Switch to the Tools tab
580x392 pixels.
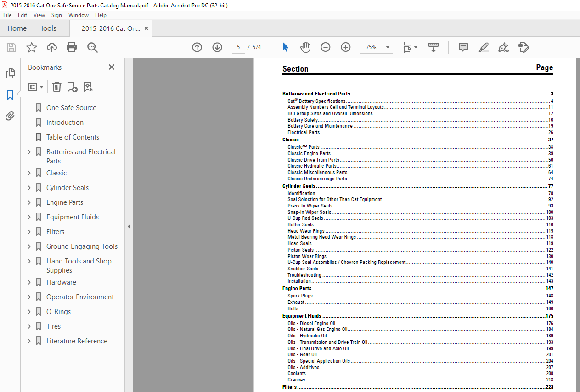pos(48,28)
